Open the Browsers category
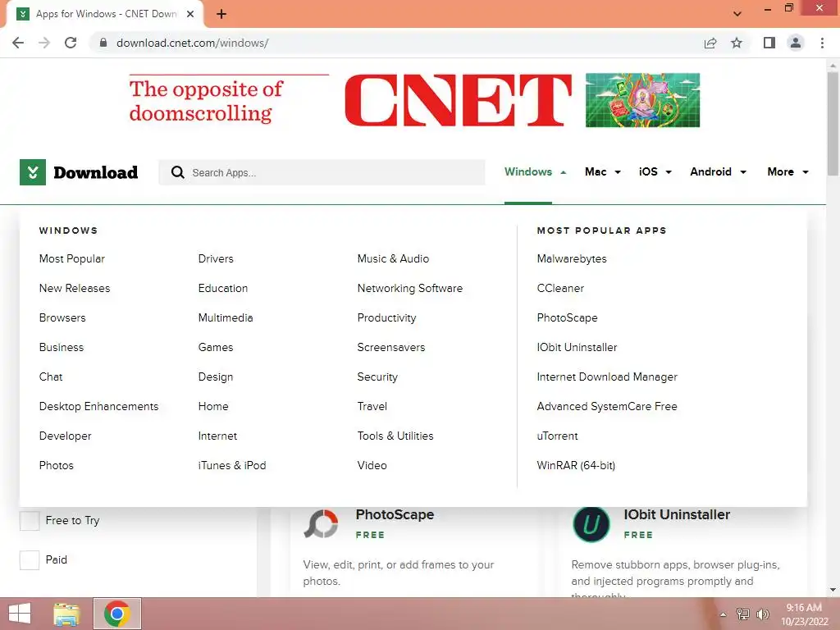 coord(62,317)
